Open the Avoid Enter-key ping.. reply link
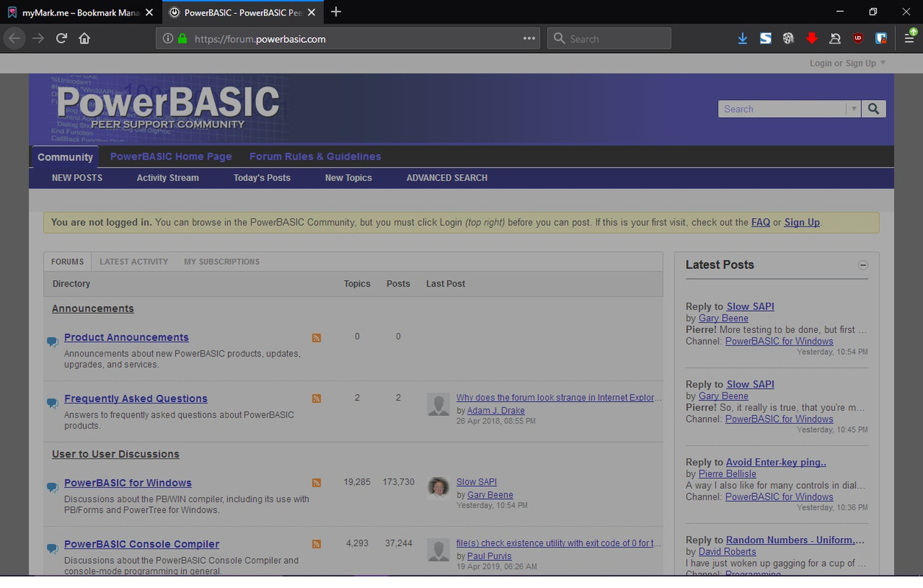Viewport: 923px width, 588px height. coord(776,462)
